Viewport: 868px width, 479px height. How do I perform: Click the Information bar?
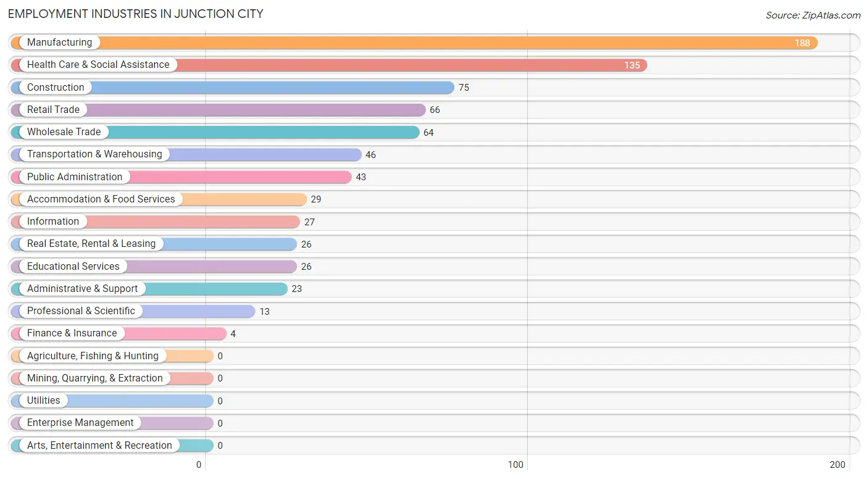[x=155, y=222]
